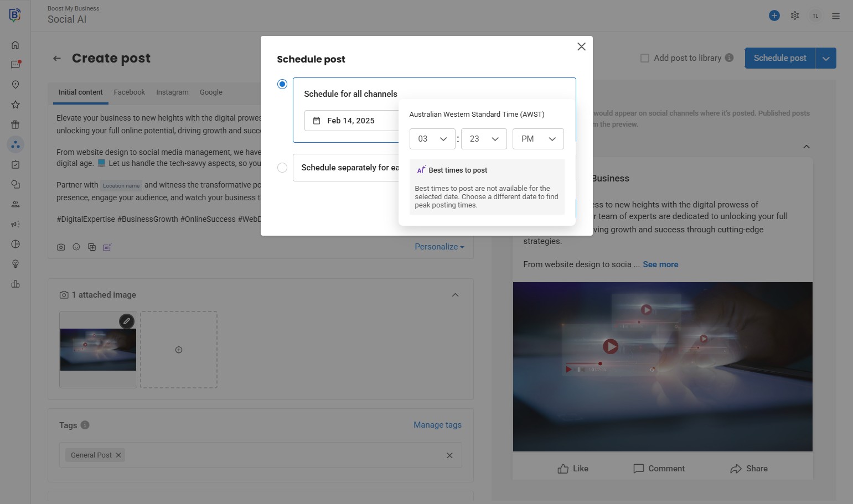Select Schedule separately for each channel radio
The width and height of the screenshot is (853, 504).
point(282,168)
